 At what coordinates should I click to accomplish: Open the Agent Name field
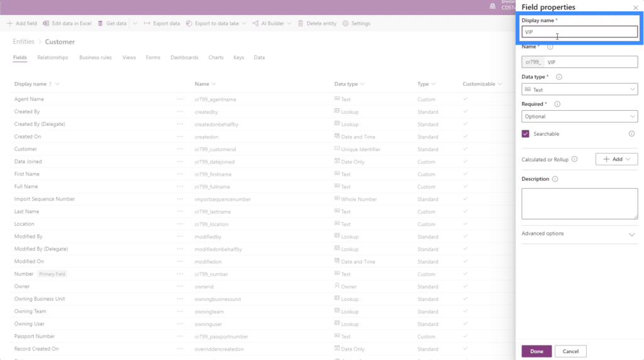click(29, 99)
